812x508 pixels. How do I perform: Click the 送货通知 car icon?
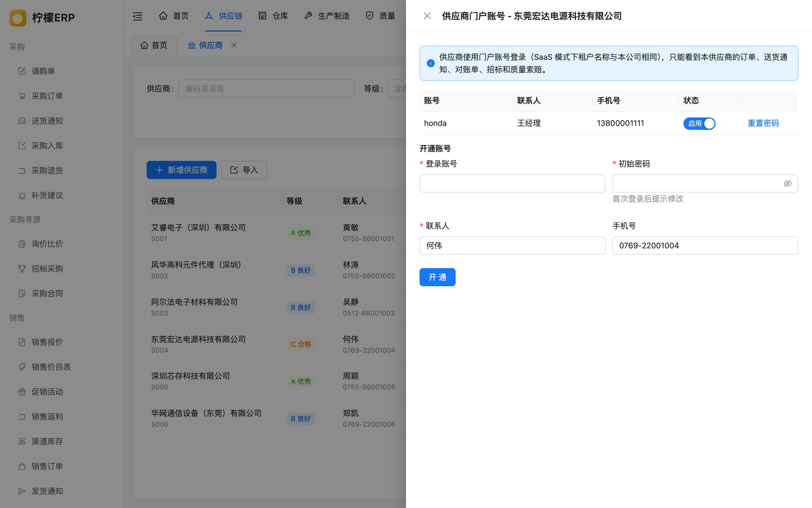tap(22, 121)
